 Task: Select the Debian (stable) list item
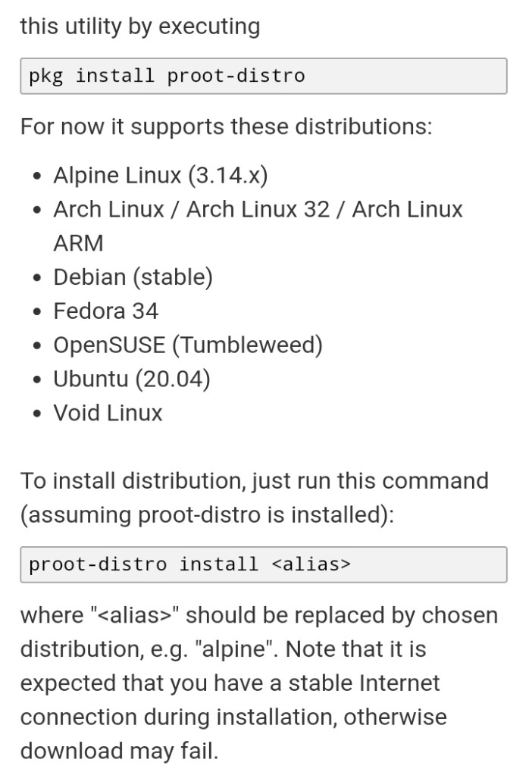[133, 277]
